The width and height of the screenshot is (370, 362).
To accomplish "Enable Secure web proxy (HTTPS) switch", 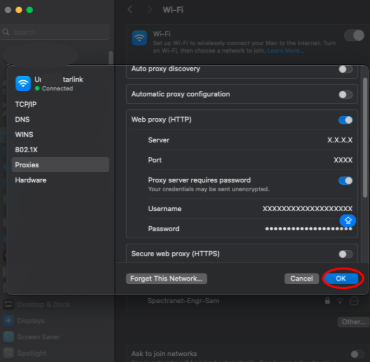I will pos(345,254).
